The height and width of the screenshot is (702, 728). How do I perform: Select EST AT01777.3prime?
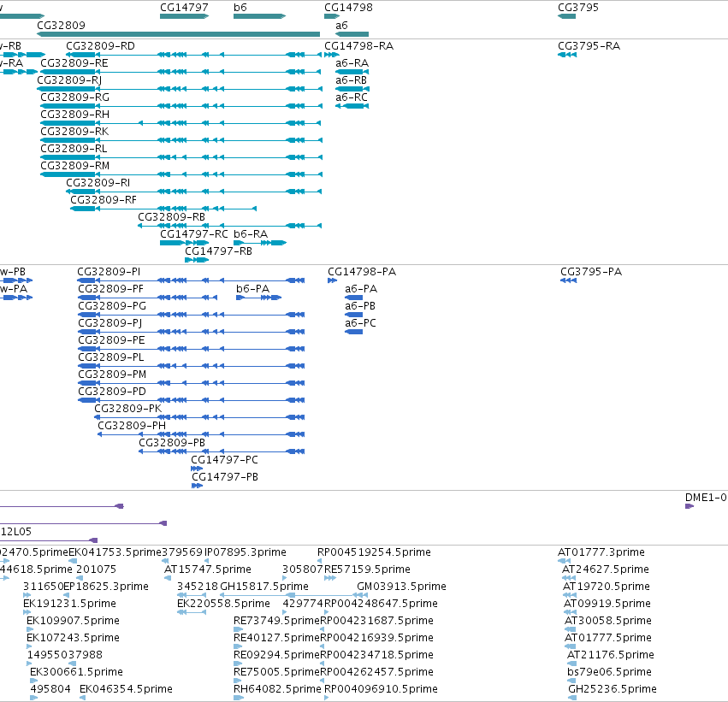tap(564, 562)
